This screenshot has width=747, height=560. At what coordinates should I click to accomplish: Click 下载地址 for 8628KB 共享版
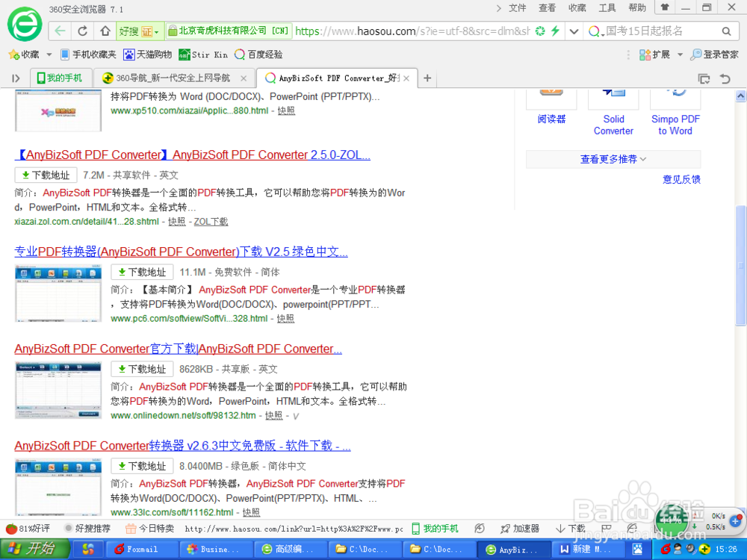[142, 369]
